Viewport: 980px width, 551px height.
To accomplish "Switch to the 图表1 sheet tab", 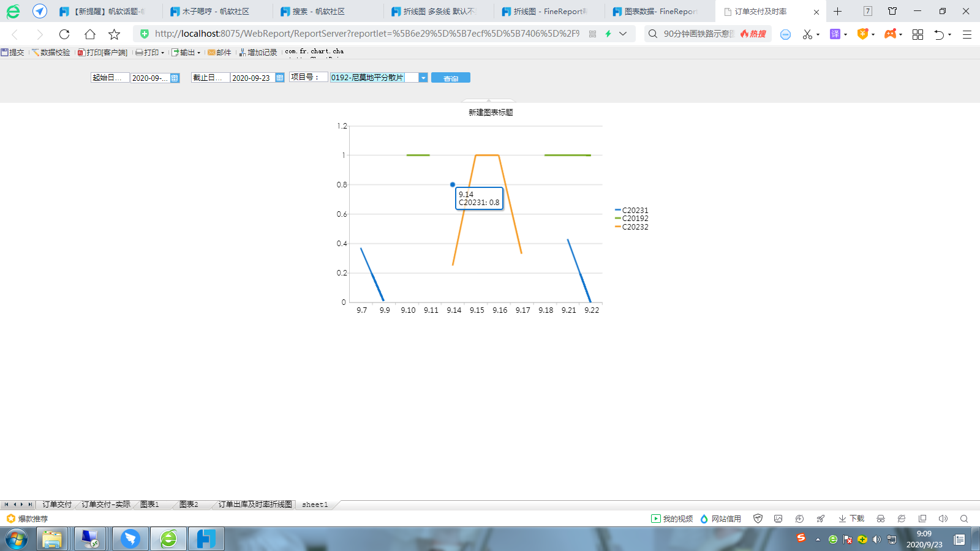I will tap(149, 504).
